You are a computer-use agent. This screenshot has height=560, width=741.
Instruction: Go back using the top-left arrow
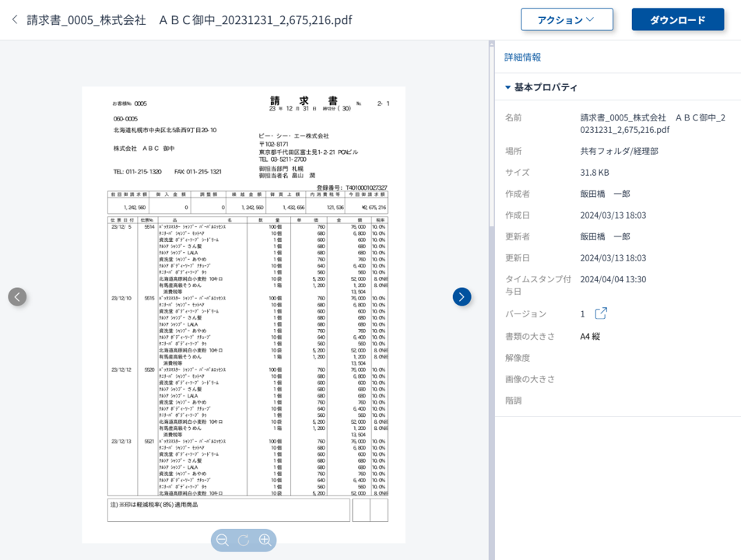(x=14, y=19)
